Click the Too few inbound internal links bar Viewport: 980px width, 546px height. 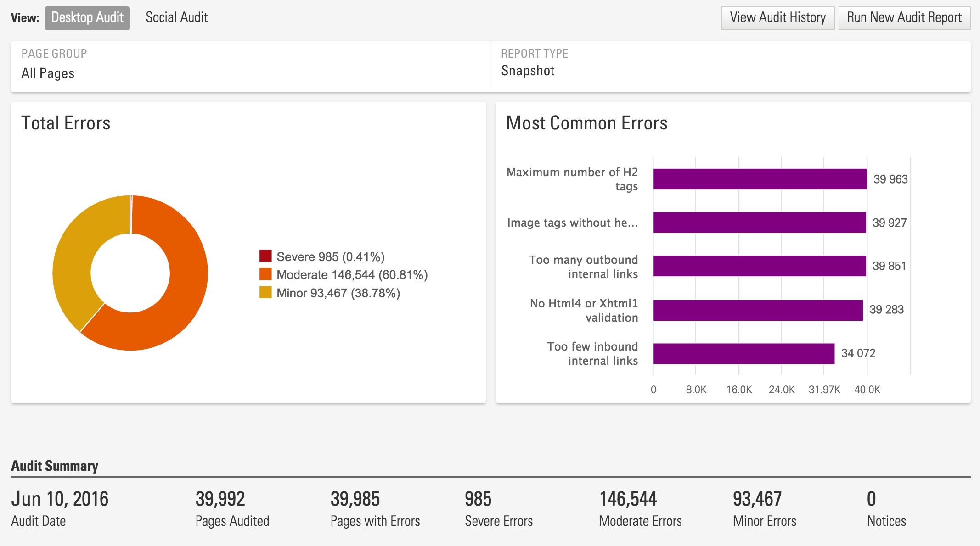point(743,354)
